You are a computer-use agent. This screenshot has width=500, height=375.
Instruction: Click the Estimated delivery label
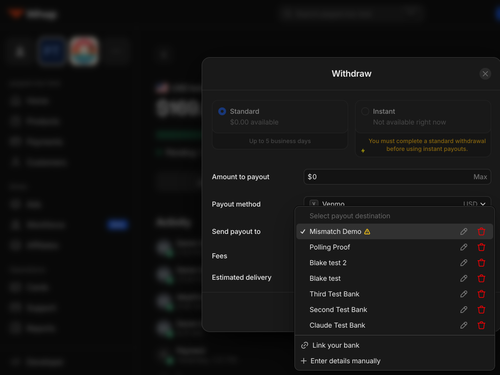241,277
